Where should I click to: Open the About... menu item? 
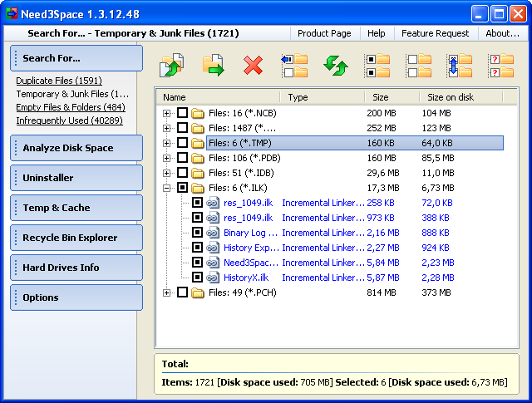[502, 33]
